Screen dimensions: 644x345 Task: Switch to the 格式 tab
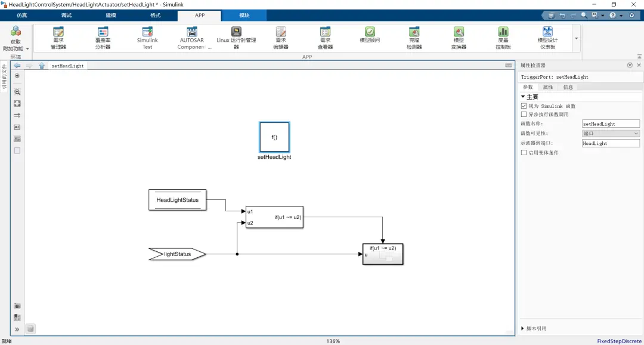pos(155,16)
